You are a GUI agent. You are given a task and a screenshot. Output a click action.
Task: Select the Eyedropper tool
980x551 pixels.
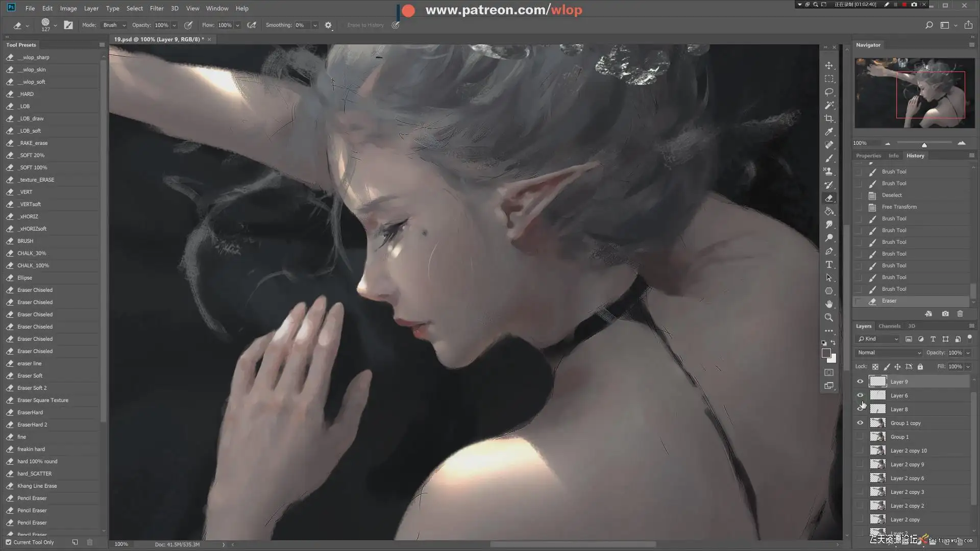(x=829, y=132)
